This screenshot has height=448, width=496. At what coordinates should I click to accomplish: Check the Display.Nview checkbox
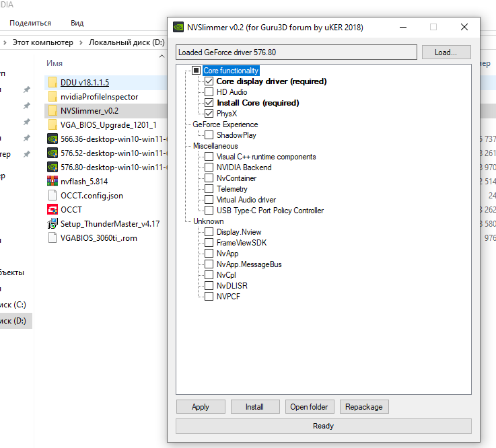tap(209, 232)
